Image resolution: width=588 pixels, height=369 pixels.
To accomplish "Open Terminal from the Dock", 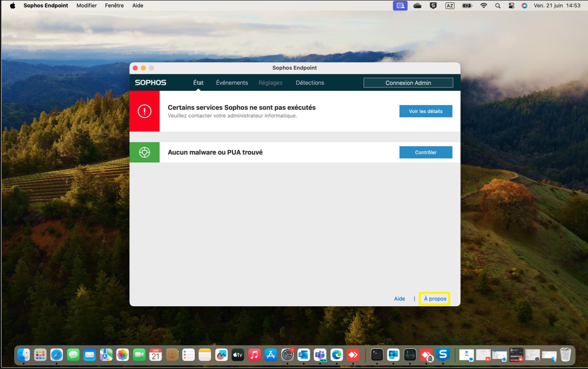I will click(x=377, y=355).
